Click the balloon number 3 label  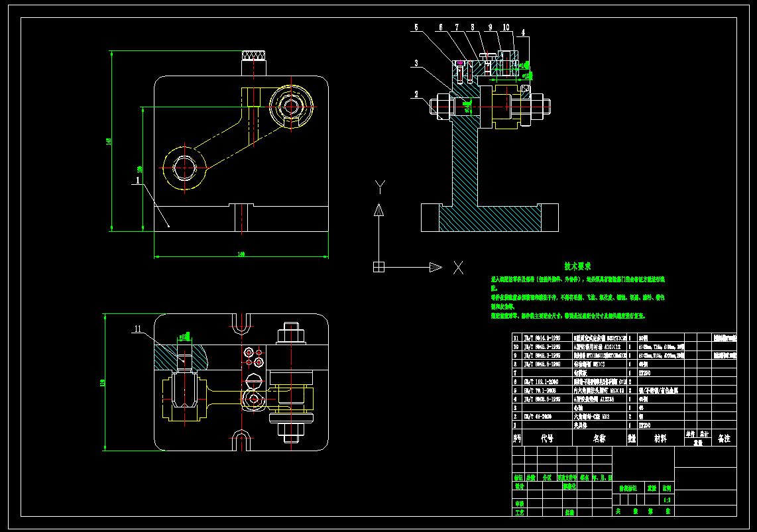[416, 63]
